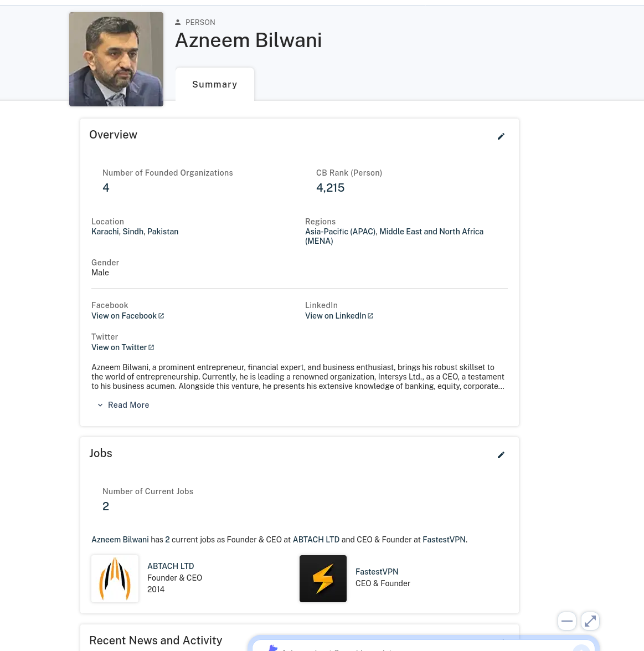This screenshot has width=644, height=651.
Task: Expand the chat assistant widget
Action: click(x=590, y=621)
